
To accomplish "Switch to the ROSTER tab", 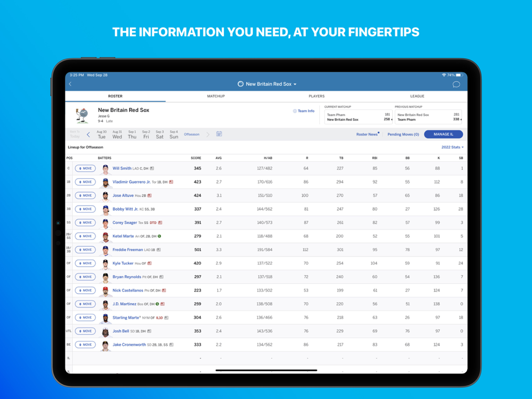I will click(x=115, y=96).
